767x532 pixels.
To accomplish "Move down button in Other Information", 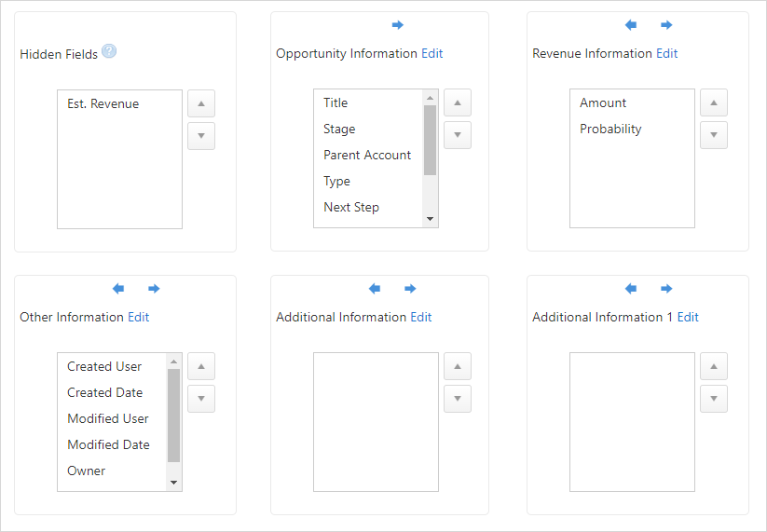I will pos(201,399).
